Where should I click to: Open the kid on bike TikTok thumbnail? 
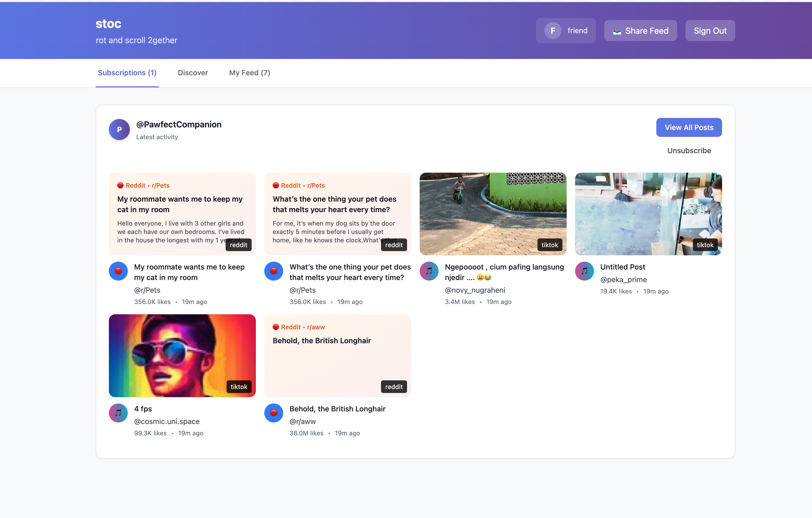[493, 214]
